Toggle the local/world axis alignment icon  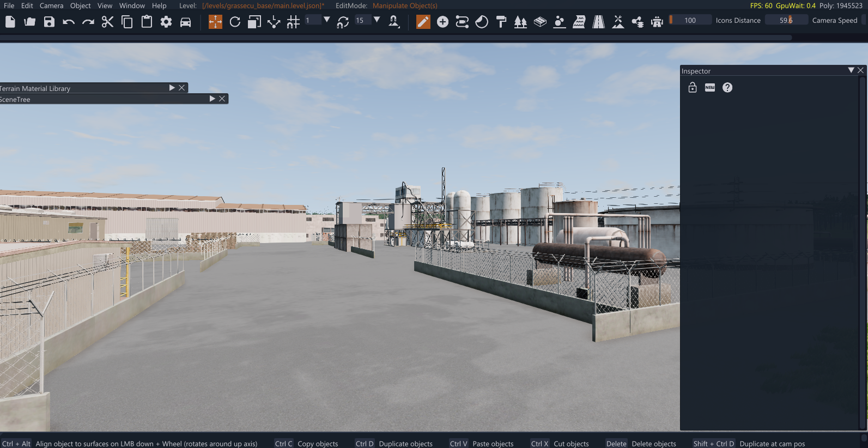coord(274,22)
